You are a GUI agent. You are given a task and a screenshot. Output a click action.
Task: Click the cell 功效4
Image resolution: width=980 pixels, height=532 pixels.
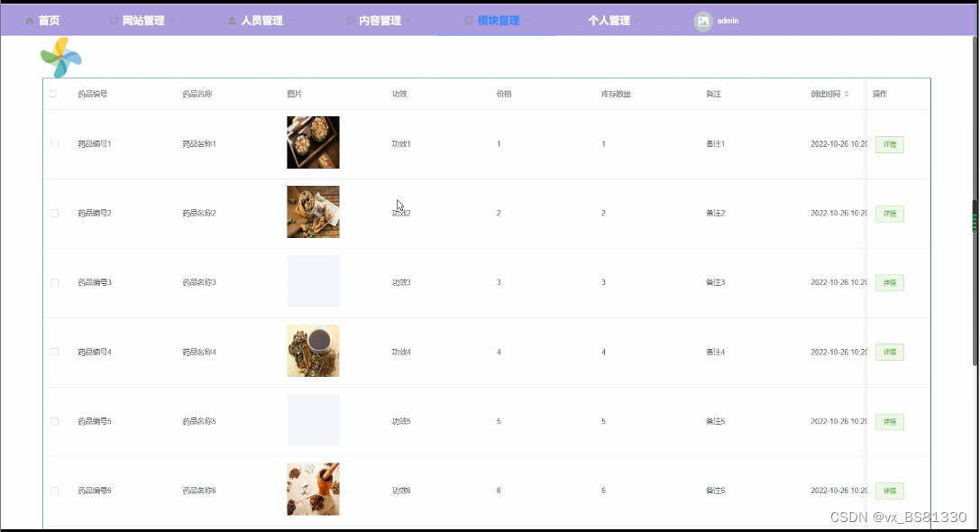[x=401, y=352]
